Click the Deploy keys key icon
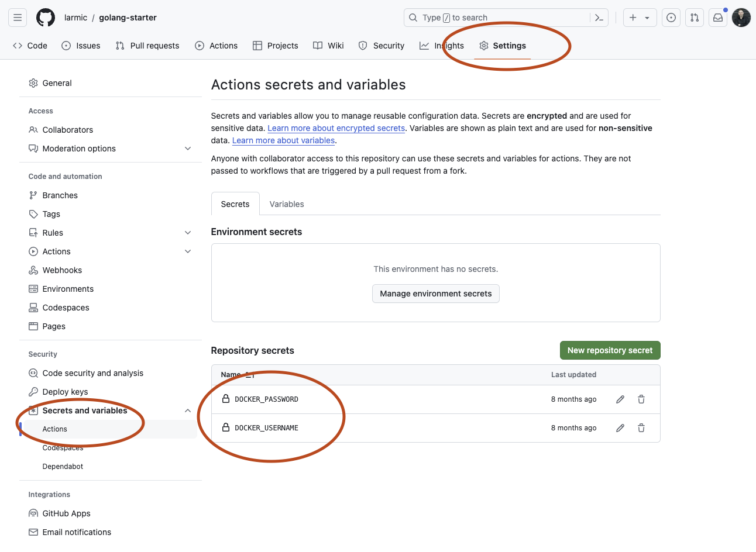 coord(33,392)
